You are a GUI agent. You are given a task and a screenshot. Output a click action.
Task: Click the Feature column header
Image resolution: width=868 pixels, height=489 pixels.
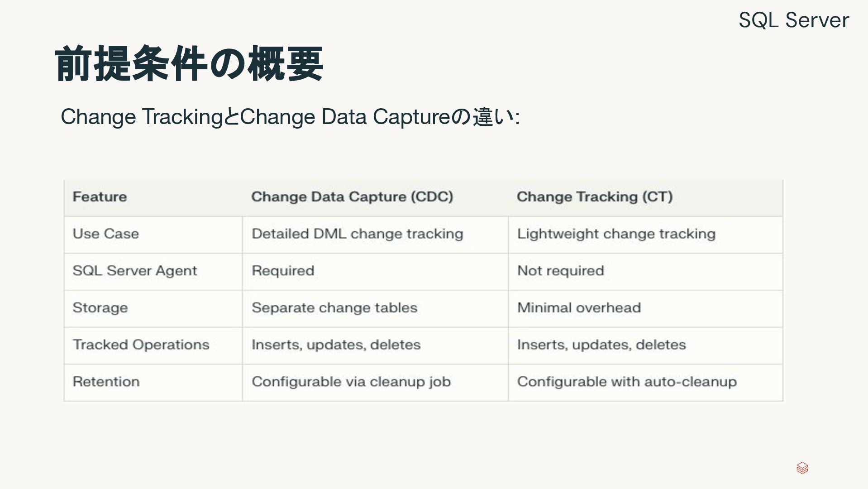100,197
